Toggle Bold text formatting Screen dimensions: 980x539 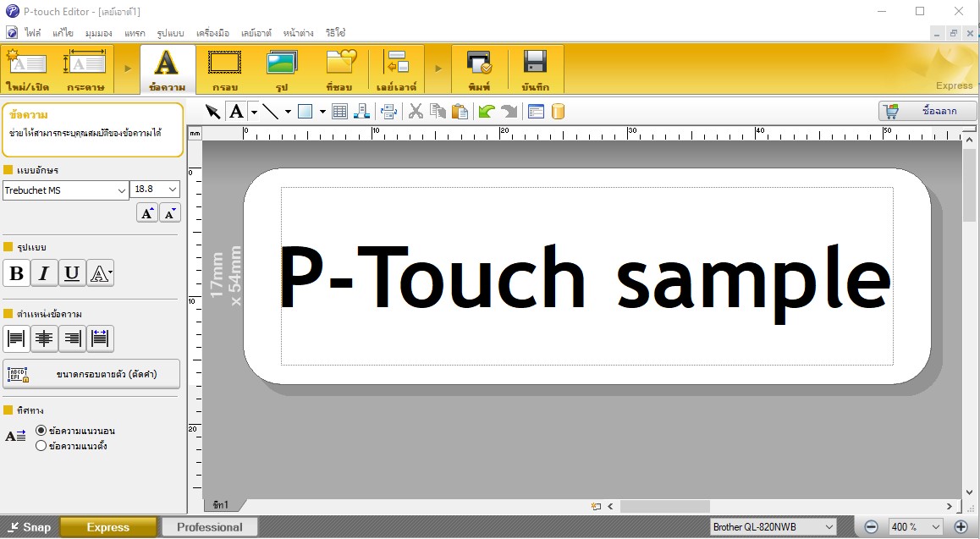pos(16,273)
